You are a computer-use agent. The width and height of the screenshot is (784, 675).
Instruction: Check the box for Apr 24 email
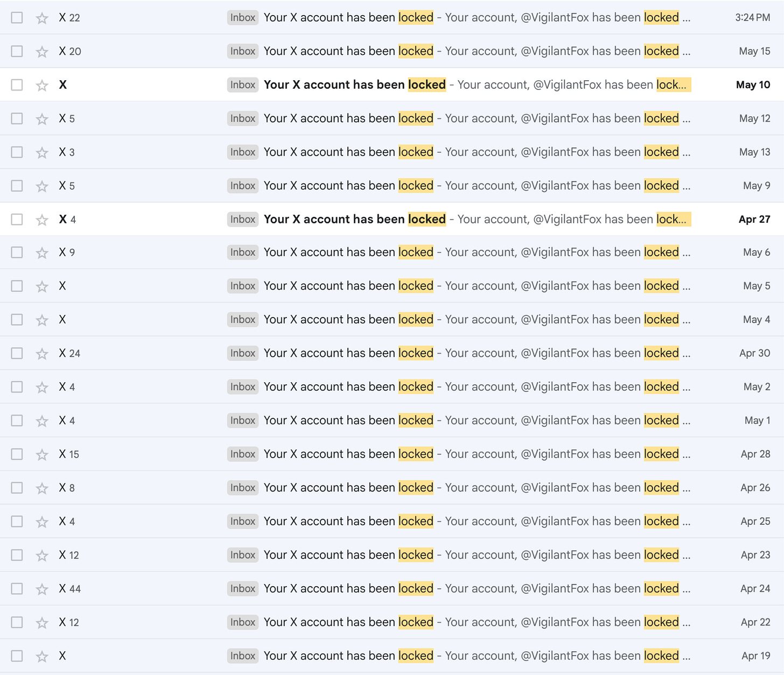17,588
